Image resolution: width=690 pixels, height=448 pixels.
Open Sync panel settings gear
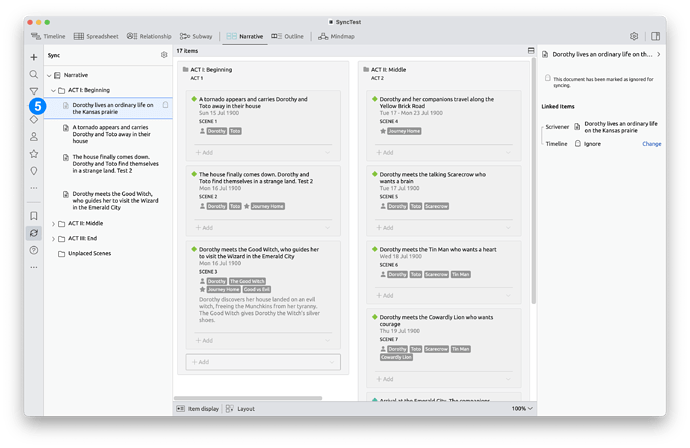tap(164, 55)
